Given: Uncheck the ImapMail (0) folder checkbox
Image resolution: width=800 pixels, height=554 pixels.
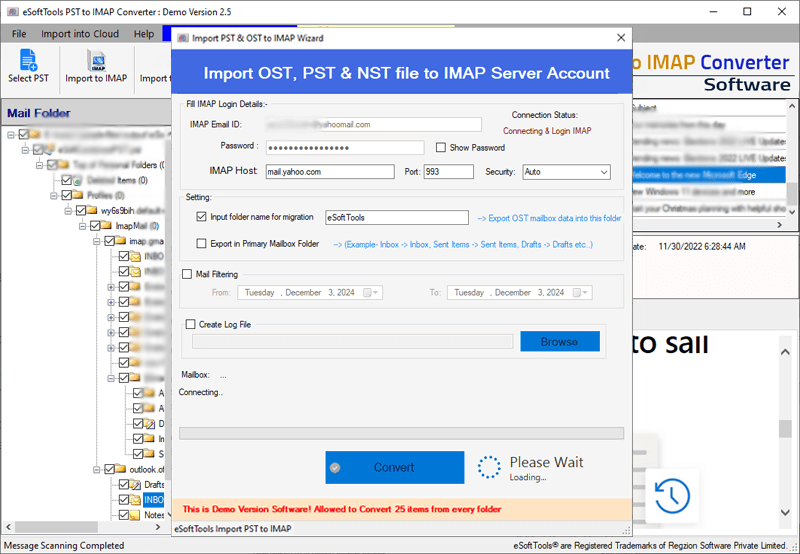Looking at the screenshot, I should 95,225.
